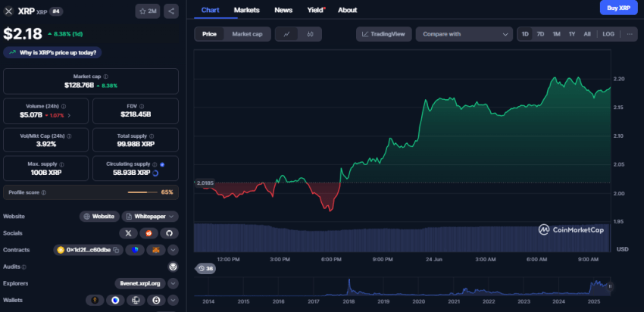644x312 pixels.
Task: Toggle the LOG scale on chart
Action: [x=608, y=34]
